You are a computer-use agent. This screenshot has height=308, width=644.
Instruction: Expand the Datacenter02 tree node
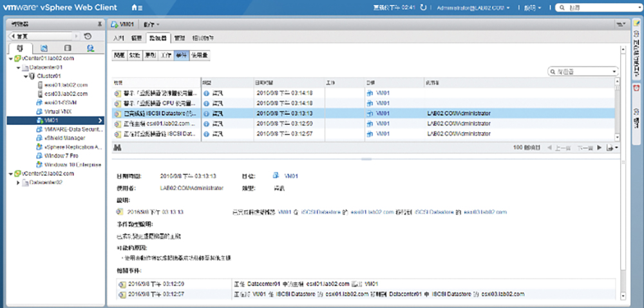pyautogui.click(x=19, y=183)
